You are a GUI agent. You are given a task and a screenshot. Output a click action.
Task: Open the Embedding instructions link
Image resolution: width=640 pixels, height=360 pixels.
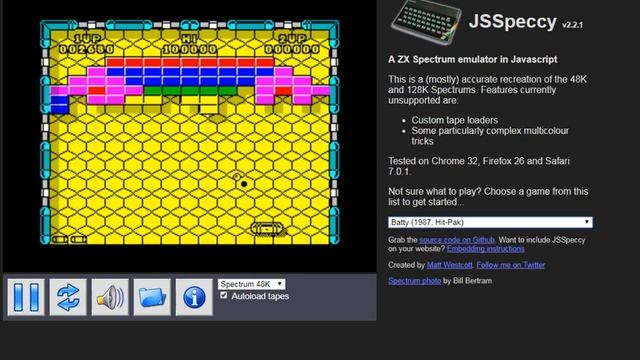point(485,249)
